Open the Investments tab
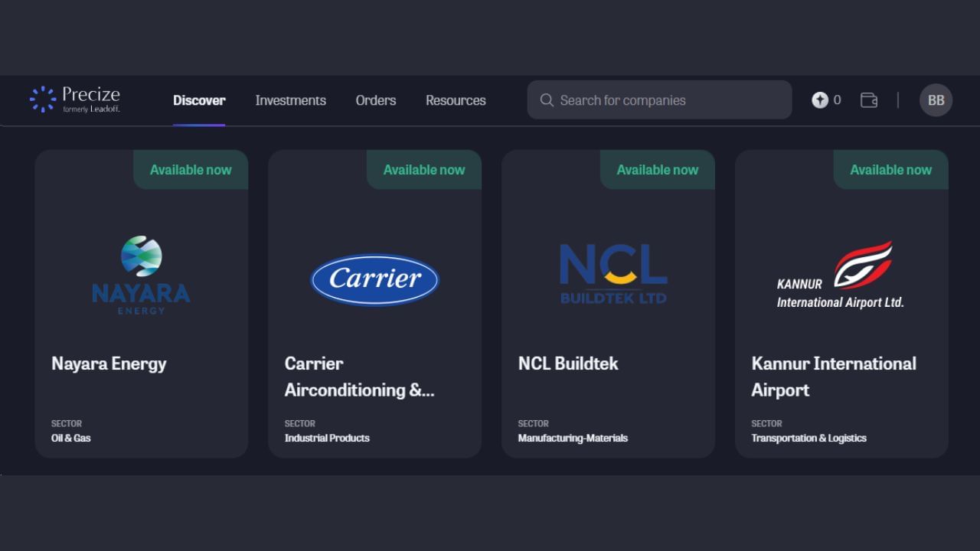The height and width of the screenshot is (551, 980). pyautogui.click(x=290, y=100)
